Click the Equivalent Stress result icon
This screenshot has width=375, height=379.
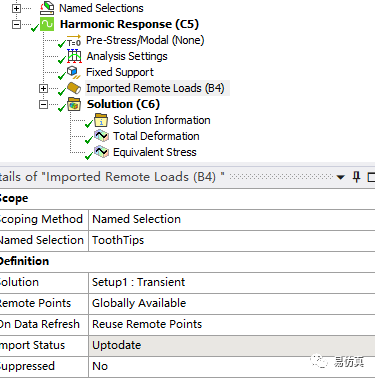[101, 152]
